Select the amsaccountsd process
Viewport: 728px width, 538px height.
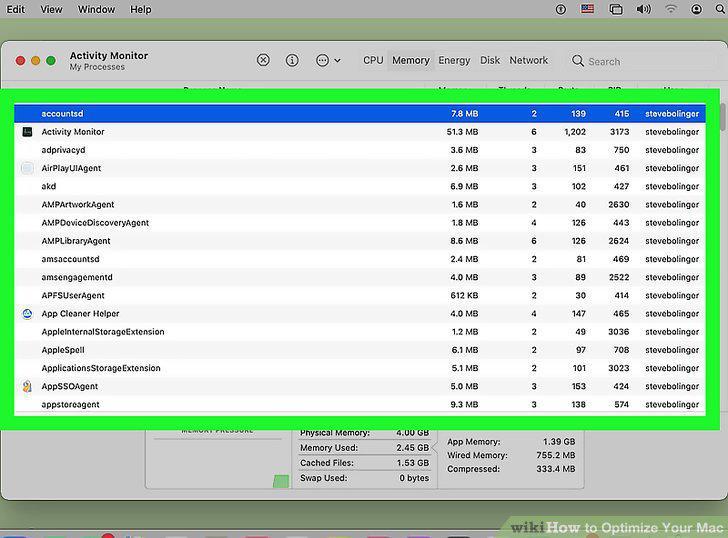pyautogui.click(x=360, y=259)
